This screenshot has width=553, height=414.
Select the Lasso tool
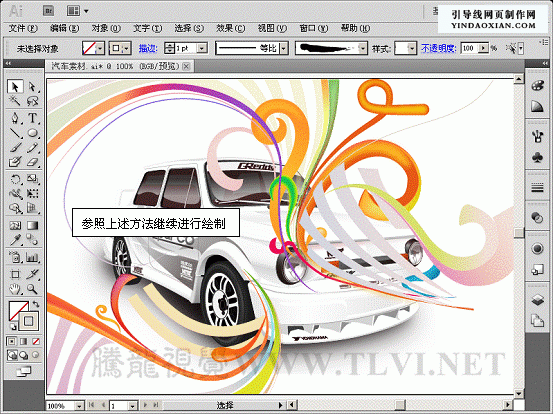point(32,101)
